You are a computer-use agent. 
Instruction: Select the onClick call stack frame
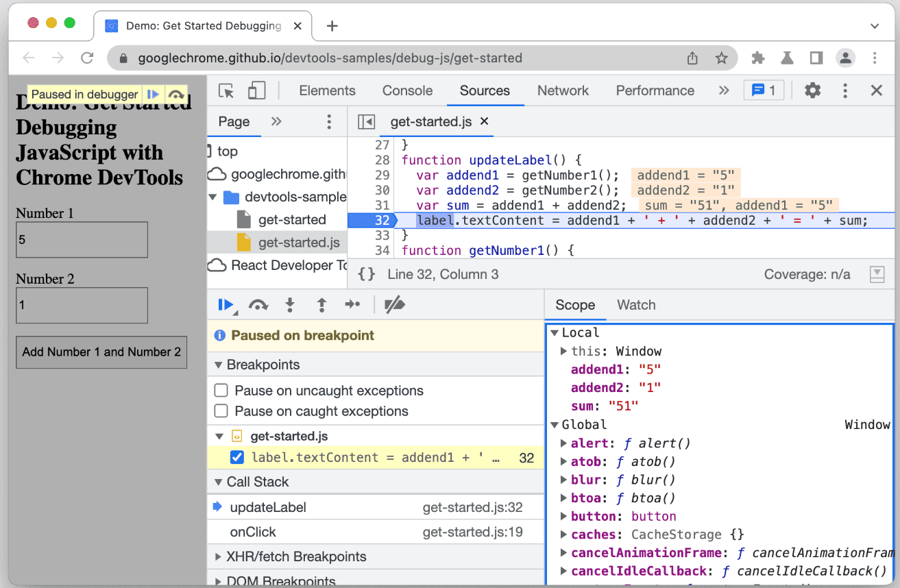(253, 532)
